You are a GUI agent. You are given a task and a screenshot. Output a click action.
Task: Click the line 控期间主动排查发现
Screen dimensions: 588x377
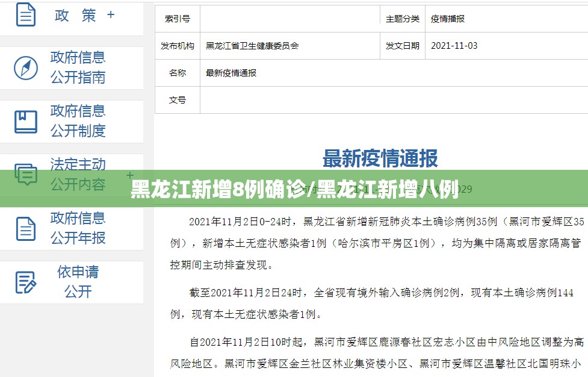[x=221, y=265]
